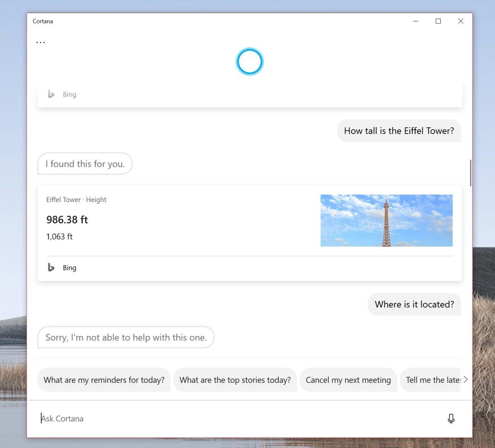This screenshot has width=495, height=448.
Task: Select the Cortana orb icon
Action: click(249, 61)
